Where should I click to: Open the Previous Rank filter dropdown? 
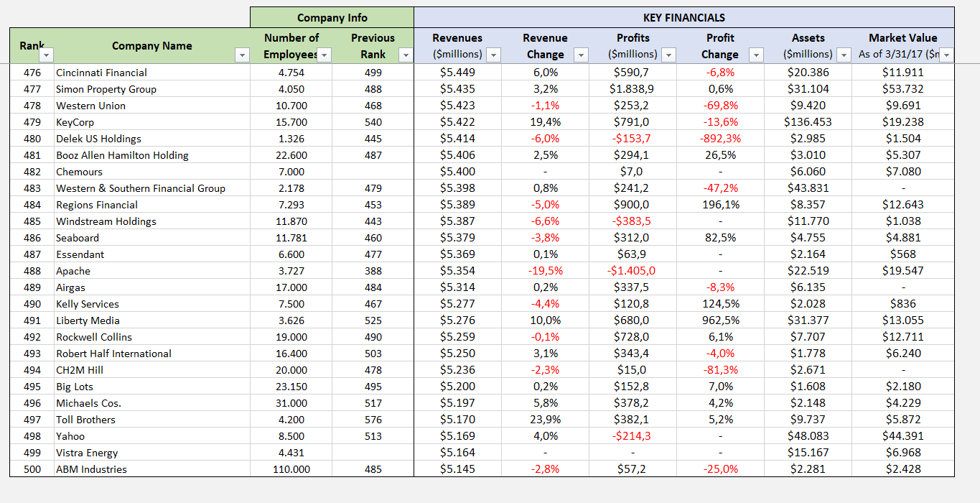(x=406, y=55)
